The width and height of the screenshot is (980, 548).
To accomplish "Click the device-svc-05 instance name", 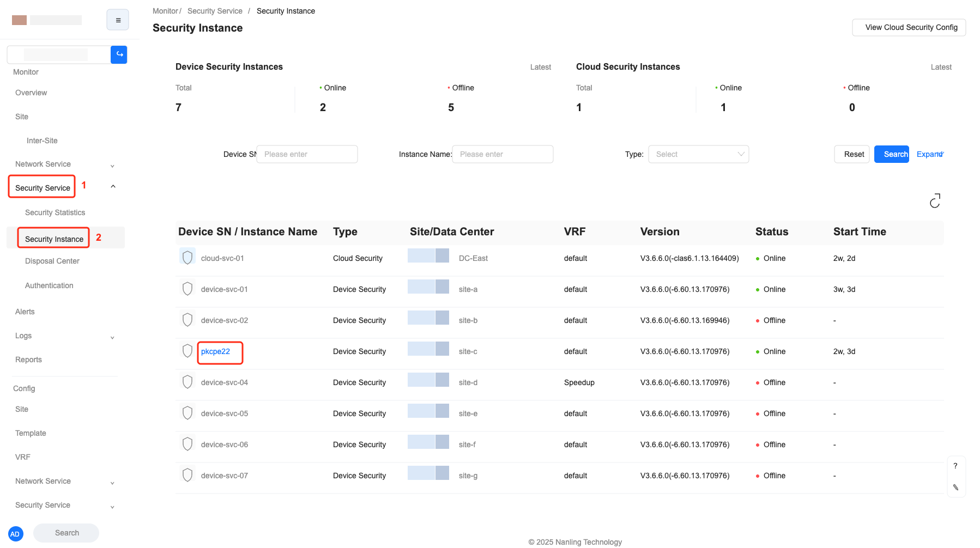I will (225, 413).
